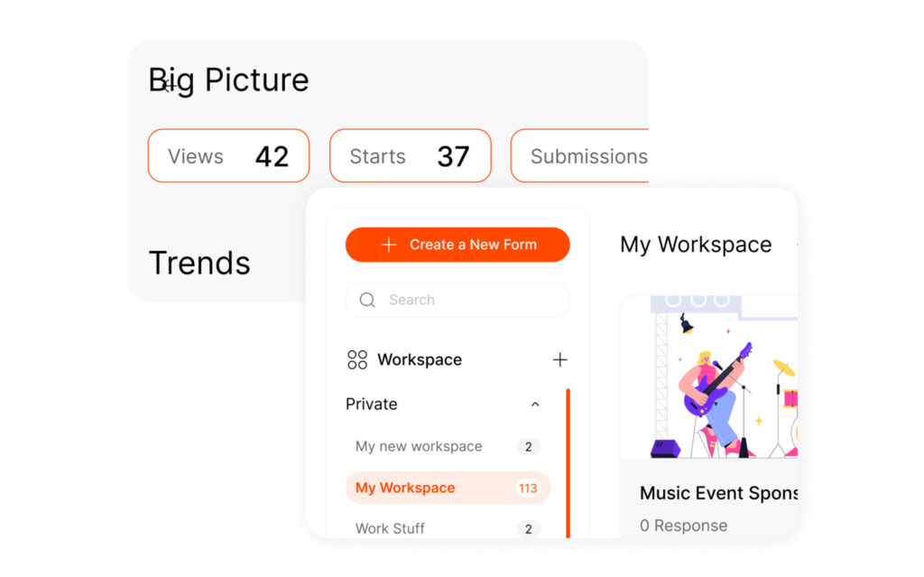Click the 2 badge beside Work Stuff
Image resolution: width=924 pixels, height=577 pixels.
click(528, 529)
